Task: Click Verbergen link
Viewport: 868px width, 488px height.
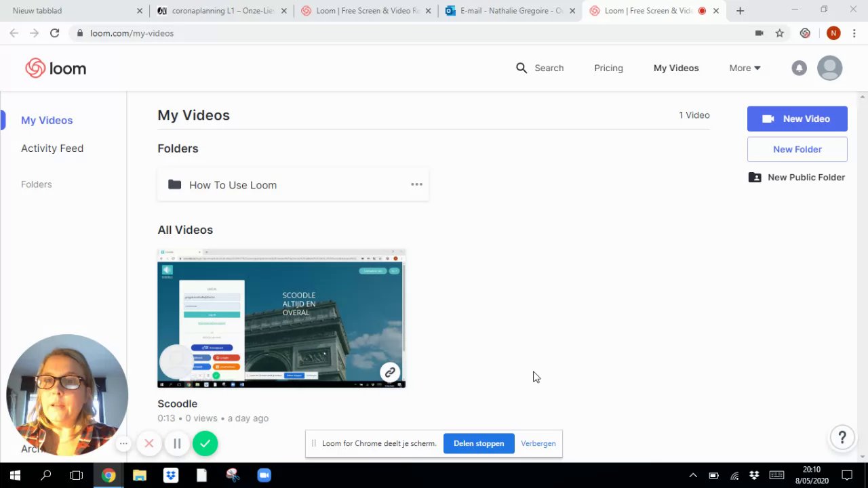Action: pyautogui.click(x=538, y=443)
